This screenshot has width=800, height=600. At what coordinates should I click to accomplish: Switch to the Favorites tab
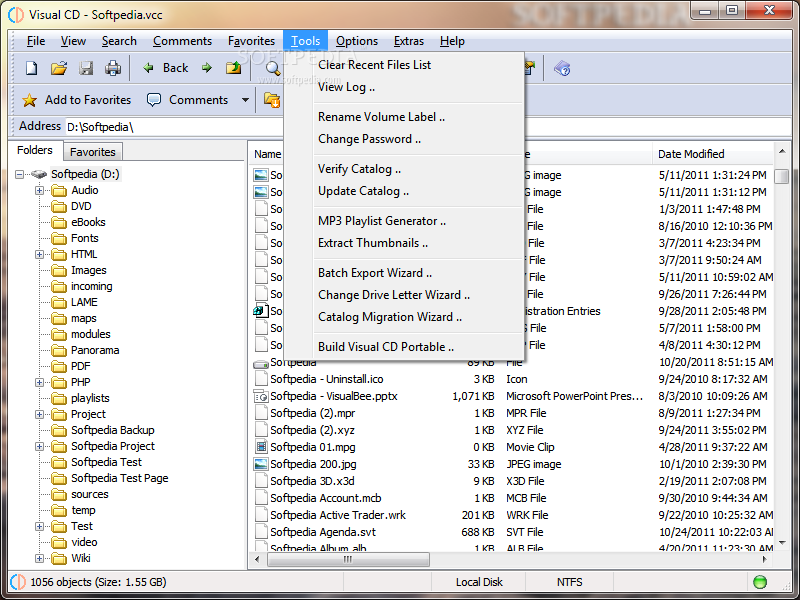coord(93,152)
